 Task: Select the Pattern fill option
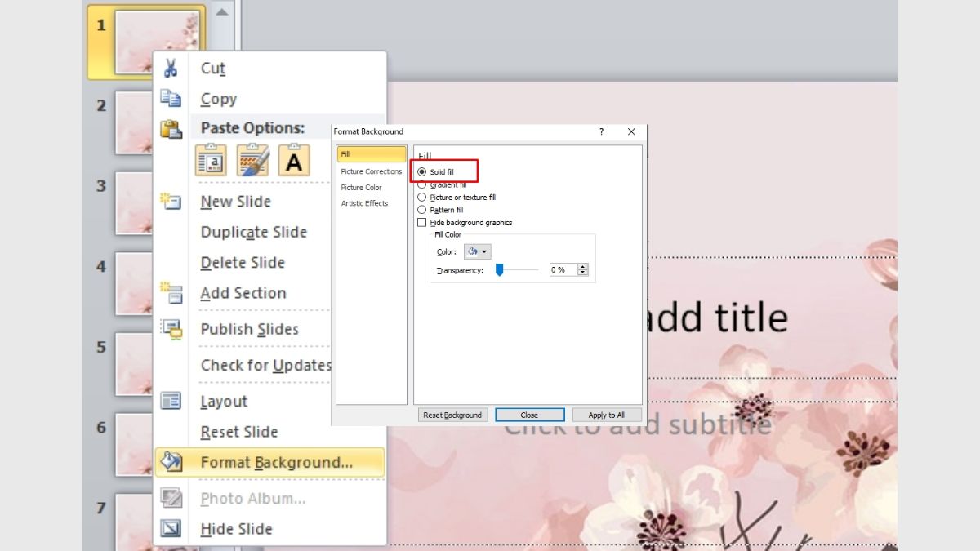pyautogui.click(x=422, y=210)
